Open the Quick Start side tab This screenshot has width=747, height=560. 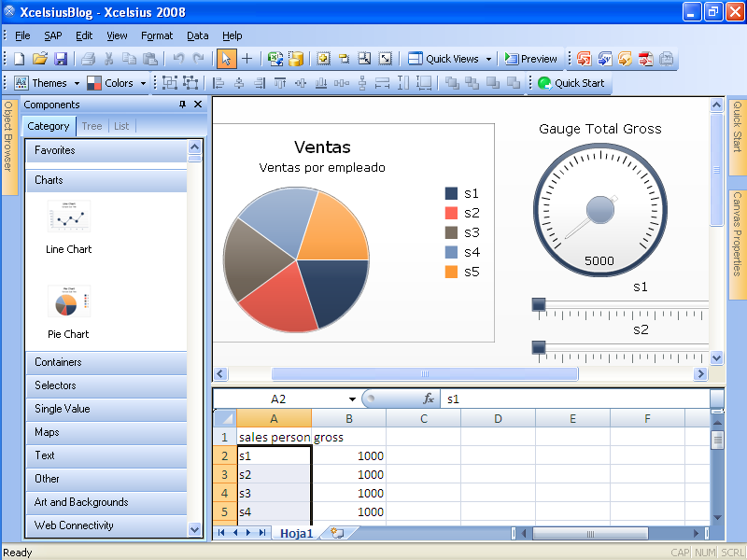click(738, 136)
